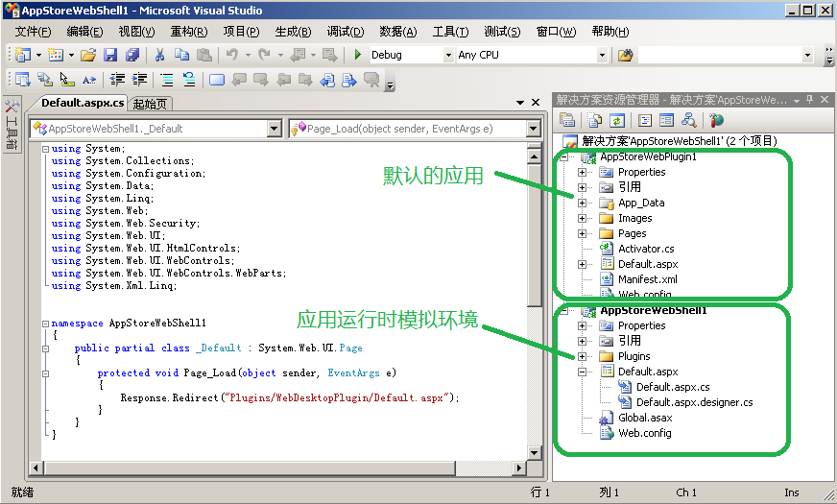
Task: Select Activator.cs in Solution Explorer
Action: pos(646,249)
